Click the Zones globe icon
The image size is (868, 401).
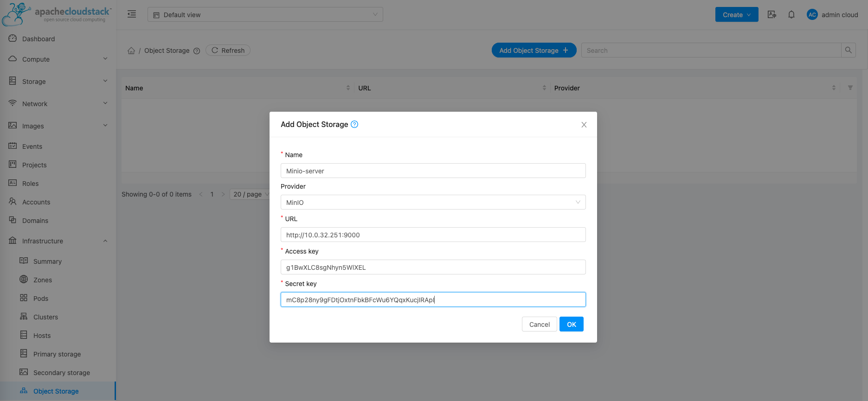[x=24, y=280]
